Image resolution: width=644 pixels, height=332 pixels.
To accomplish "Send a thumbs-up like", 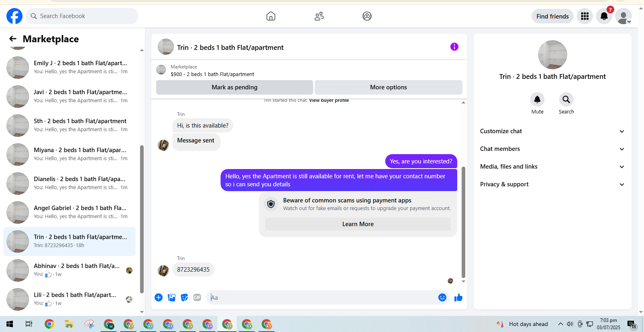I will tap(458, 297).
